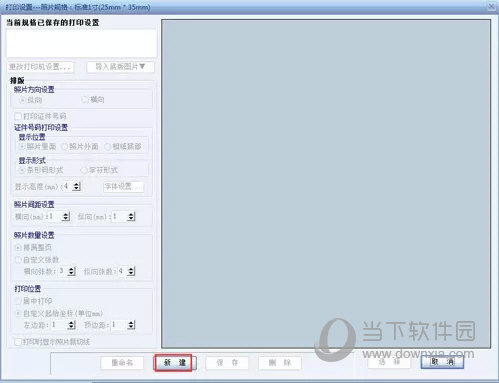Click the saved print settings list box
499x383 pixels.
[x=81, y=43]
